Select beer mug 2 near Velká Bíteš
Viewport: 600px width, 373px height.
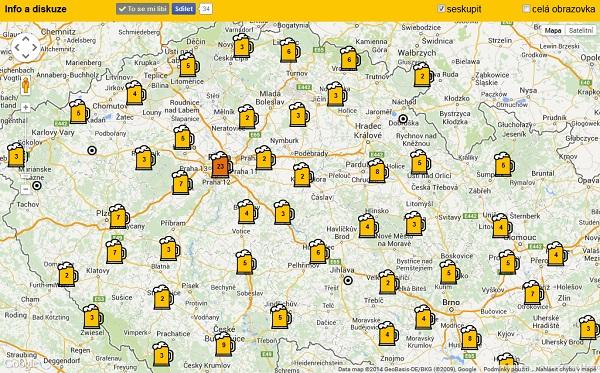coord(388,282)
